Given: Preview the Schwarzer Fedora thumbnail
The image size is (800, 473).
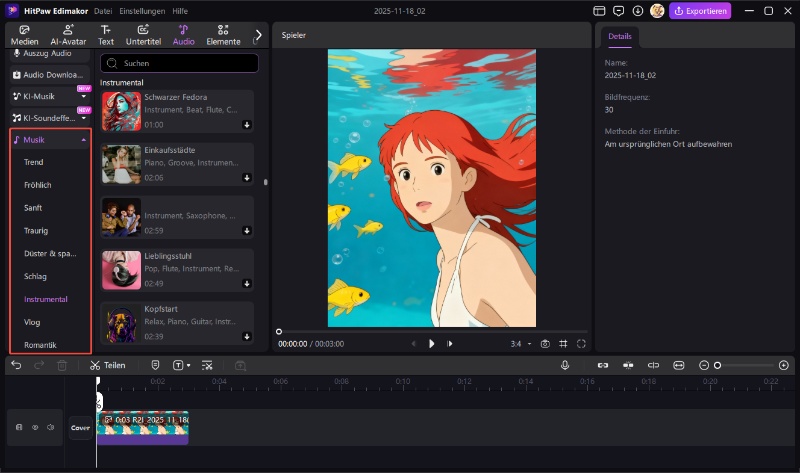Looking at the screenshot, I should pos(121,111).
